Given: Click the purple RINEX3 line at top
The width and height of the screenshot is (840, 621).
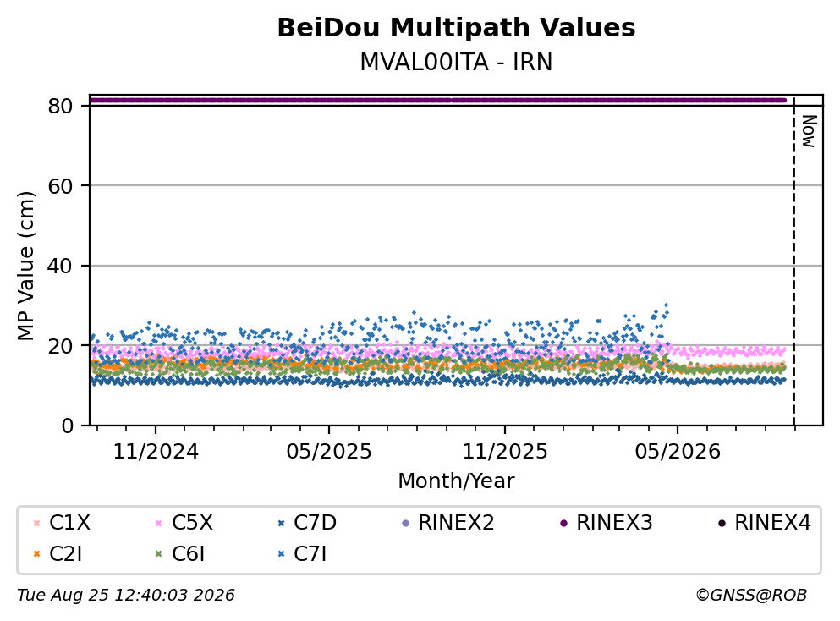Looking at the screenshot, I should click(x=437, y=100).
